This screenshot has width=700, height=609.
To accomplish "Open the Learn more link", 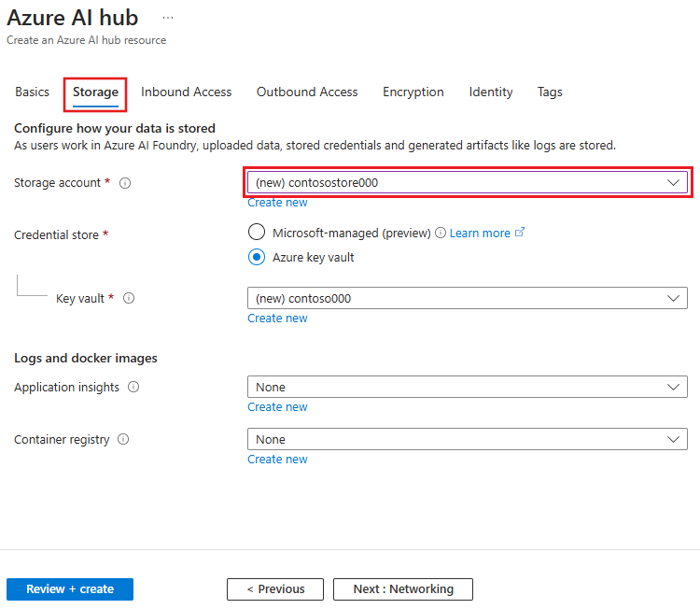I will pyautogui.click(x=480, y=233).
